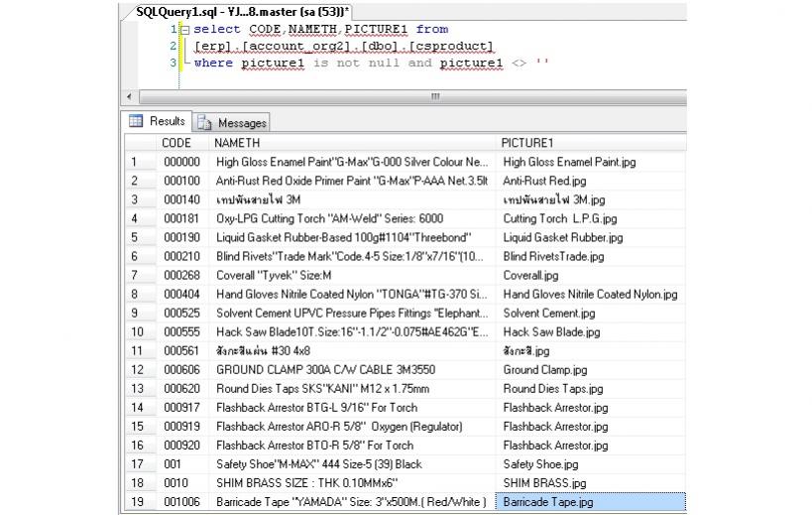Click the 'SHIM BRASS SIZE : THK' name cell

[352, 483]
